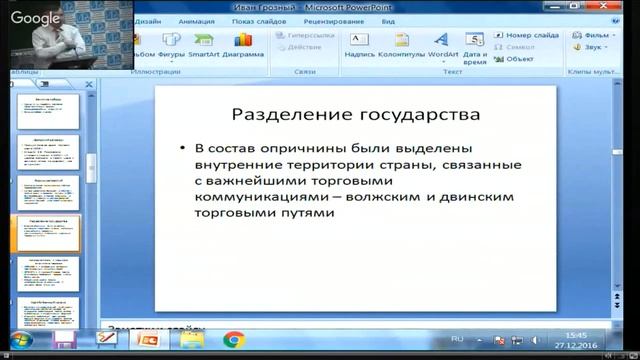This screenshot has width=640, height=360.
Task: Open the volume tray icon
Action: tap(534, 340)
